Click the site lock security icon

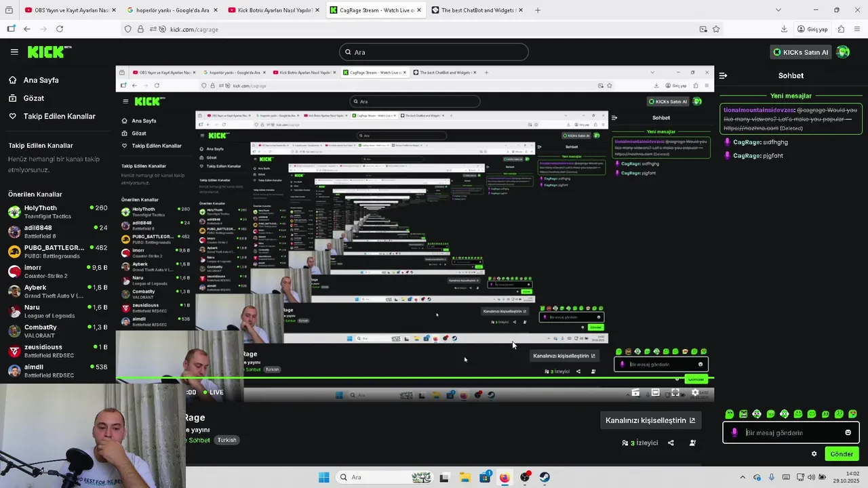pos(140,29)
